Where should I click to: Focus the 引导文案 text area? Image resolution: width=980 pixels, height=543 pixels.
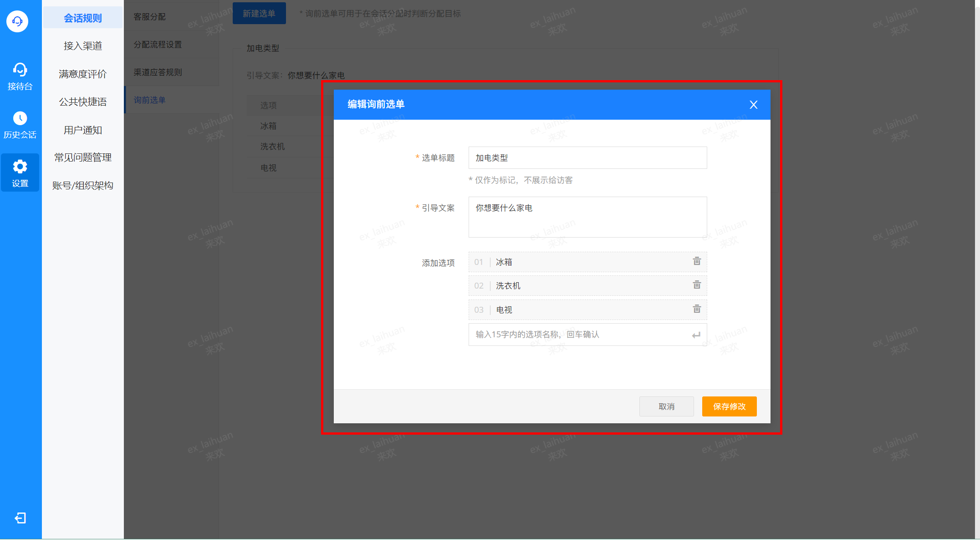click(587, 217)
